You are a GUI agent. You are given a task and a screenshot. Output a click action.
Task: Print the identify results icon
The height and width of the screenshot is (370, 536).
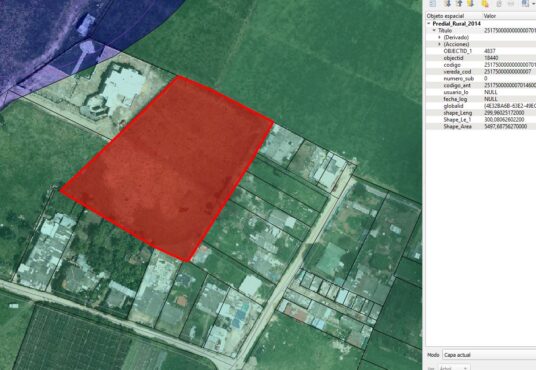(511, 3)
